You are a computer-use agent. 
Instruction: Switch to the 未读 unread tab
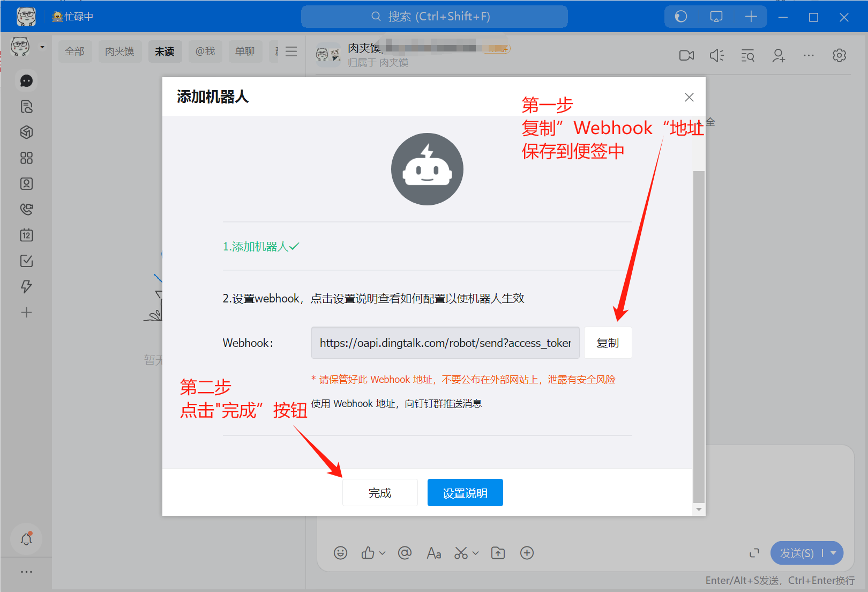(x=164, y=51)
